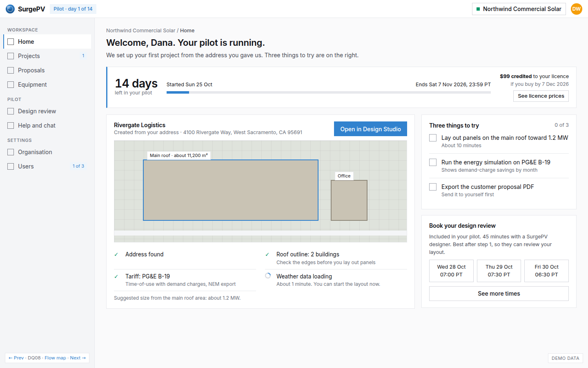Click the '$99 credited to your licence' text
Viewport: 588px width, 368px height.
tap(534, 76)
